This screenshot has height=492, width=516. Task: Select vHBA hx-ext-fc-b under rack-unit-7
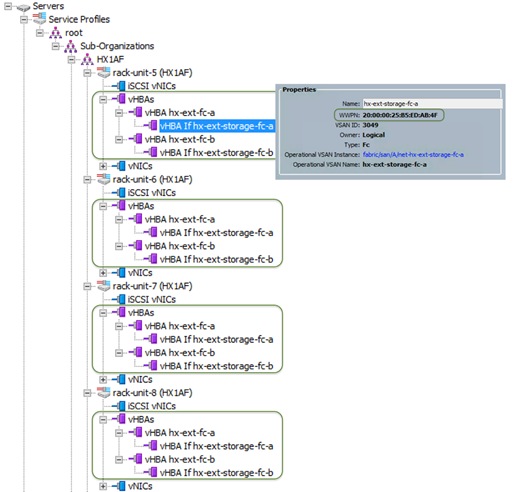pyautogui.click(x=180, y=353)
